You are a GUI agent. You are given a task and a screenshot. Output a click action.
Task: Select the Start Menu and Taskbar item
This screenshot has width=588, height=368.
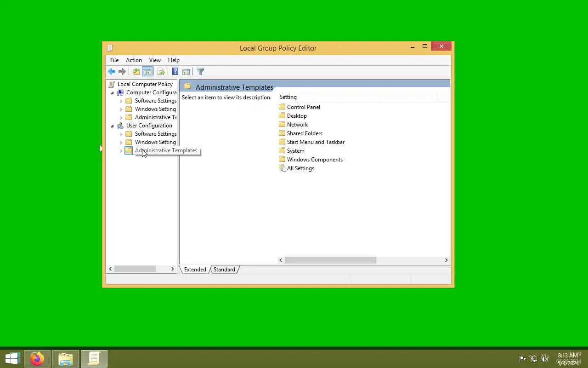(316, 142)
